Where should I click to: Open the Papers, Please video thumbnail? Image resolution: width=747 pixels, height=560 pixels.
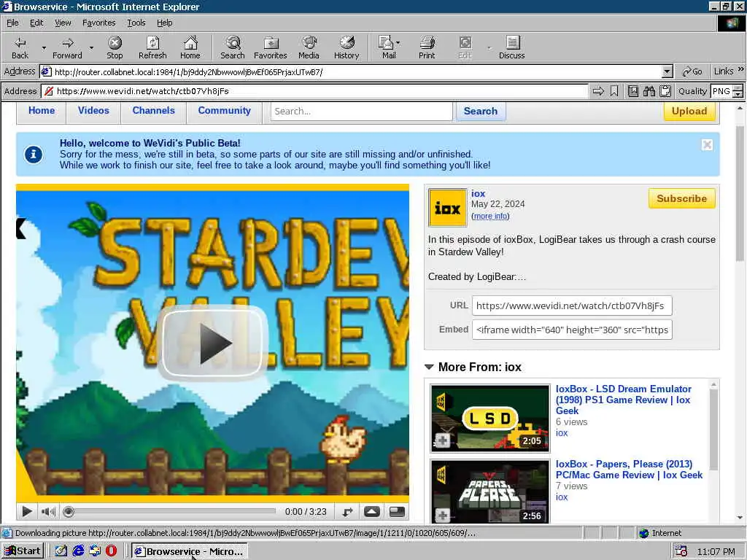click(x=489, y=491)
